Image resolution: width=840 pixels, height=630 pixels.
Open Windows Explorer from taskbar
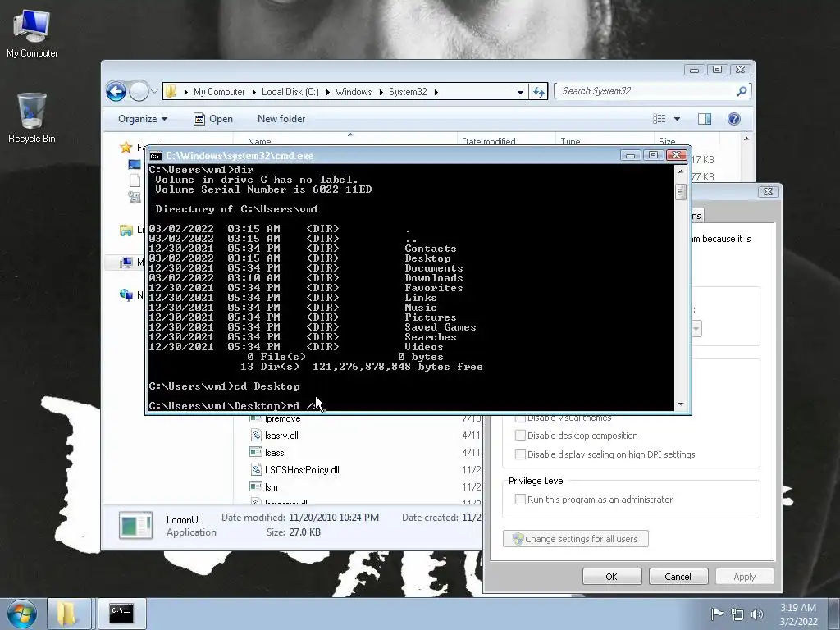coord(69,614)
